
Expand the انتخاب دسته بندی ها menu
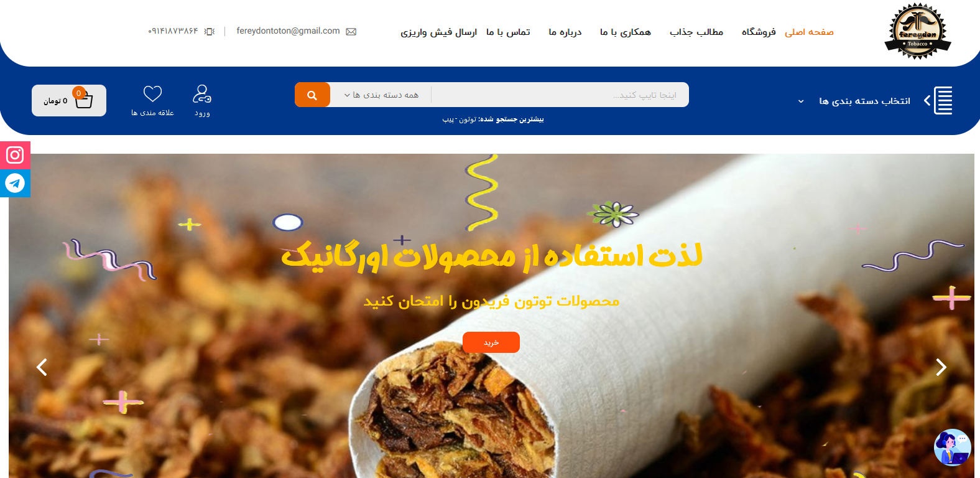point(855,101)
